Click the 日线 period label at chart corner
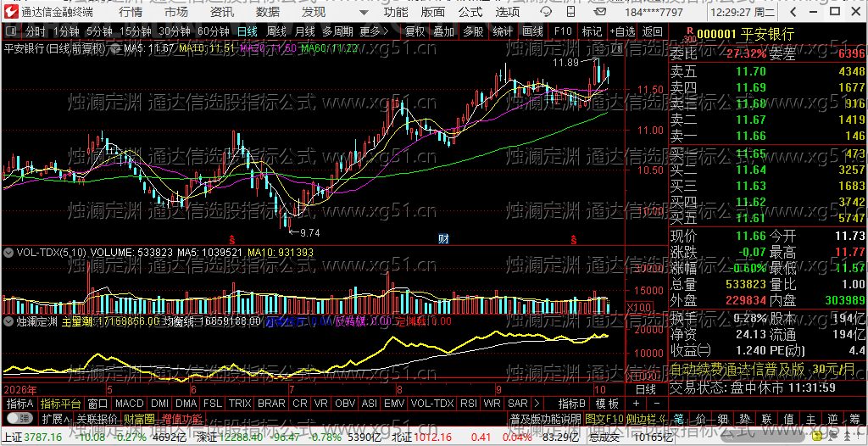Viewport: 868px width, 446px height. (x=645, y=388)
